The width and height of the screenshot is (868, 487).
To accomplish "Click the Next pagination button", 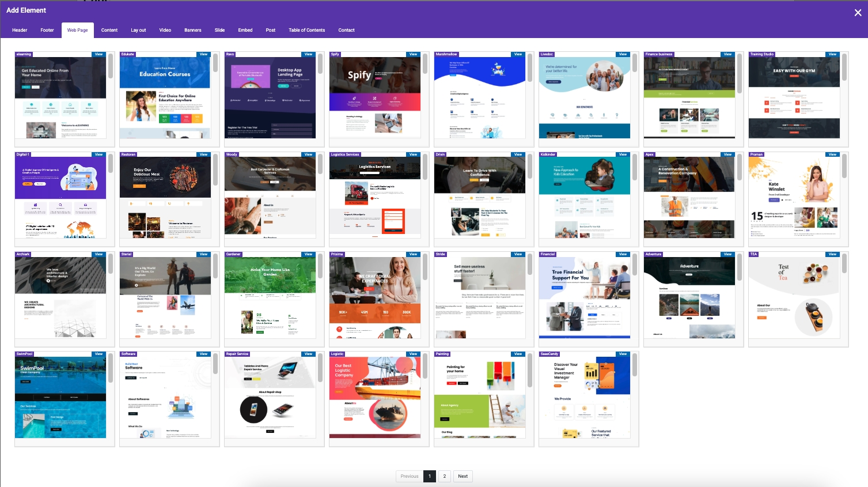I will click(463, 476).
